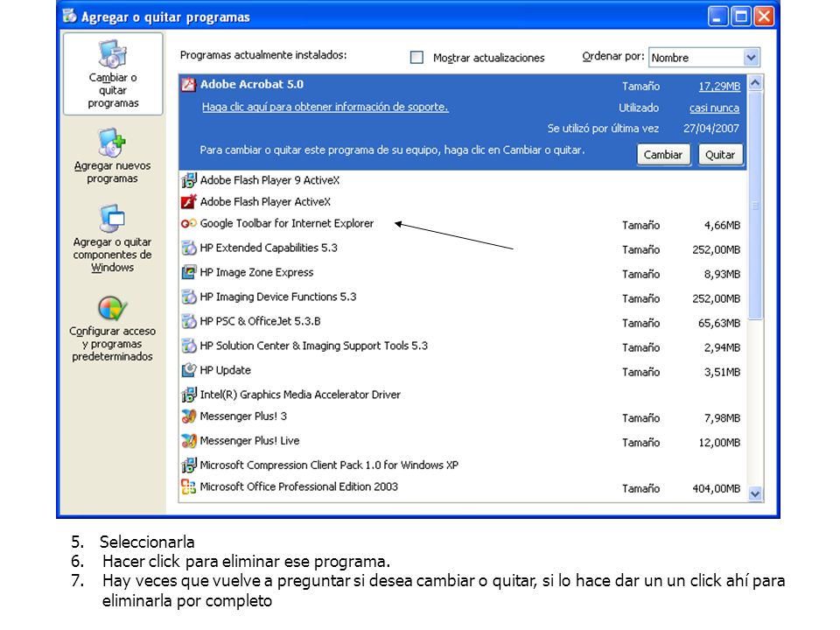840x630 pixels.
Task: Click the Quitar button for Adobe Acrobat
Action: click(x=720, y=155)
